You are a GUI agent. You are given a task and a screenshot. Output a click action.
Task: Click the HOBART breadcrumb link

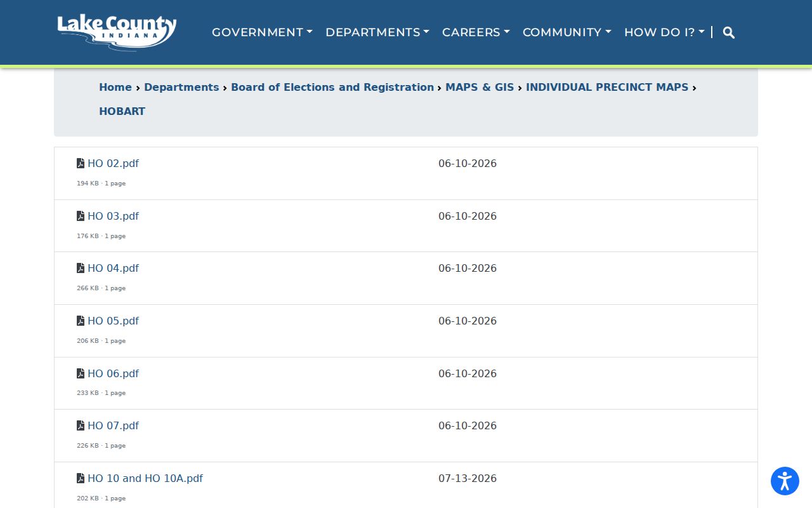tap(122, 111)
